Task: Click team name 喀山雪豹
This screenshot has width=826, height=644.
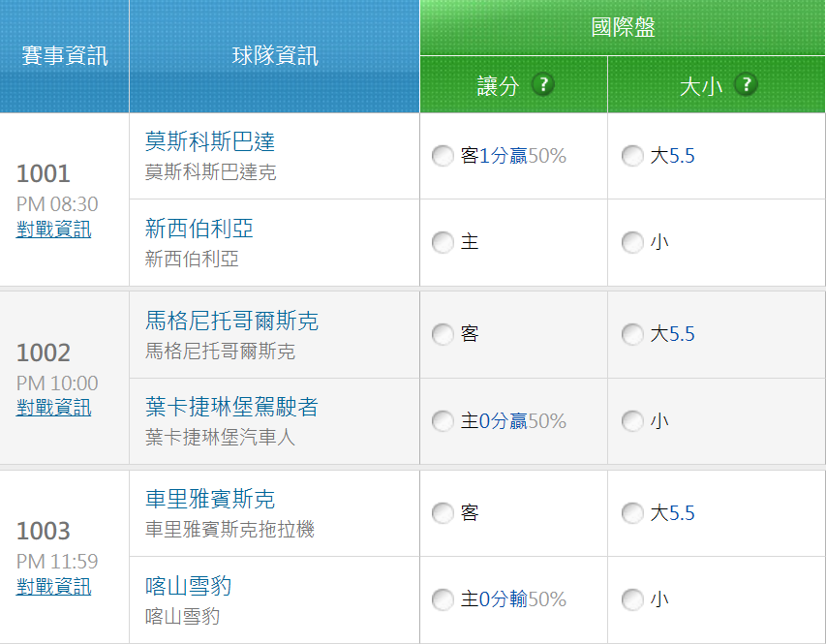Action: point(188,587)
